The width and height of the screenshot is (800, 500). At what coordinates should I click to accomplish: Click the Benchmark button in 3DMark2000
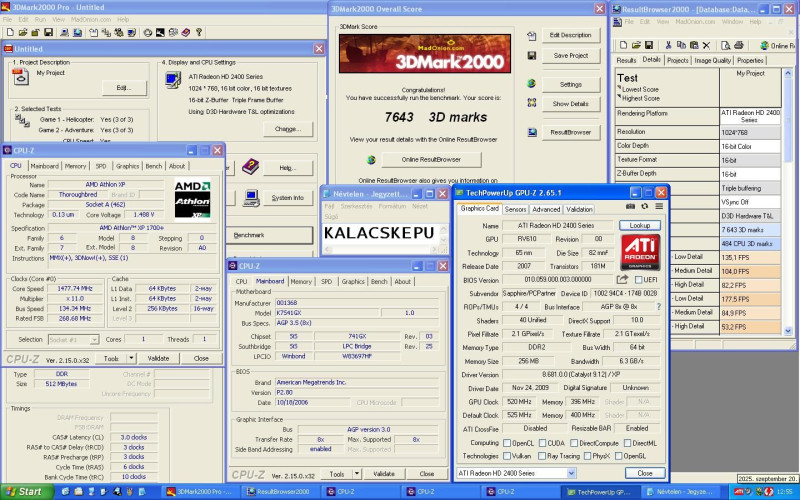(269, 235)
